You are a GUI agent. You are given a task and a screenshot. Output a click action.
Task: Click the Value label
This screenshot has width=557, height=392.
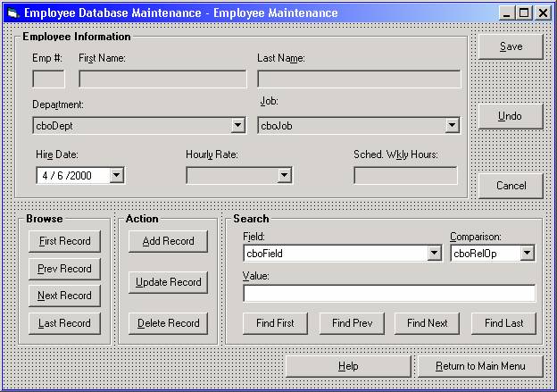(256, 276)
